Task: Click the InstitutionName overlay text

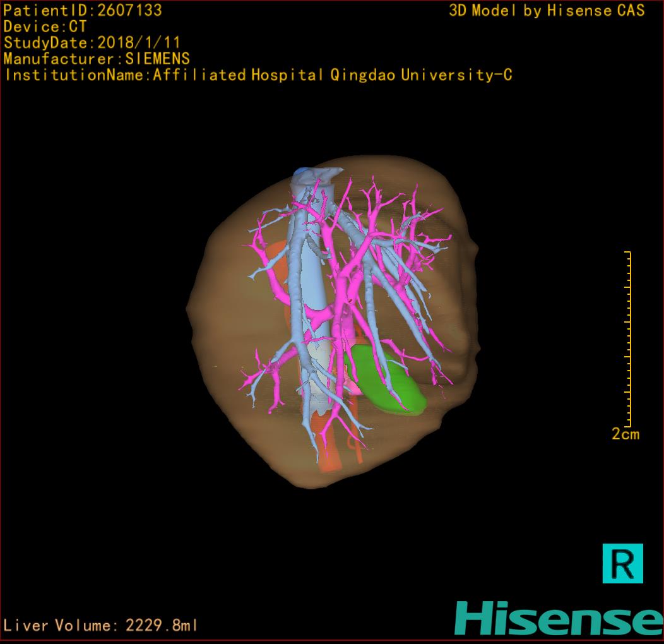Action: coord(258,75)
